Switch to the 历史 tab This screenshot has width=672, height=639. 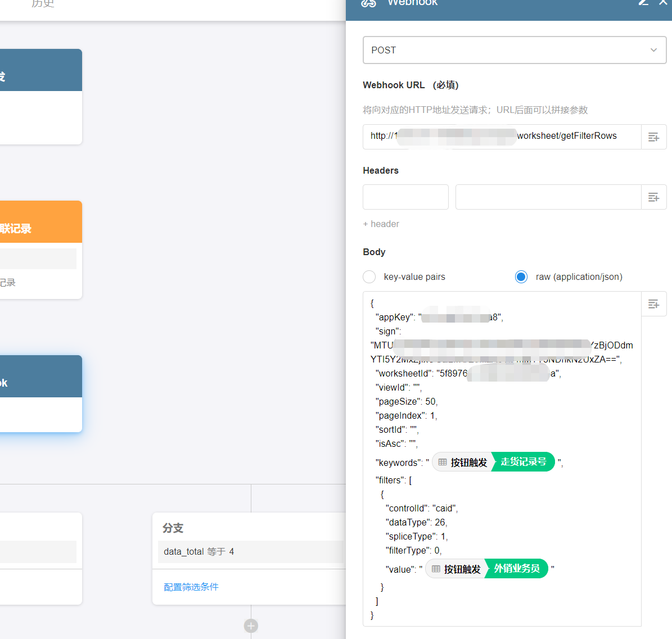(x=43, y=4)
